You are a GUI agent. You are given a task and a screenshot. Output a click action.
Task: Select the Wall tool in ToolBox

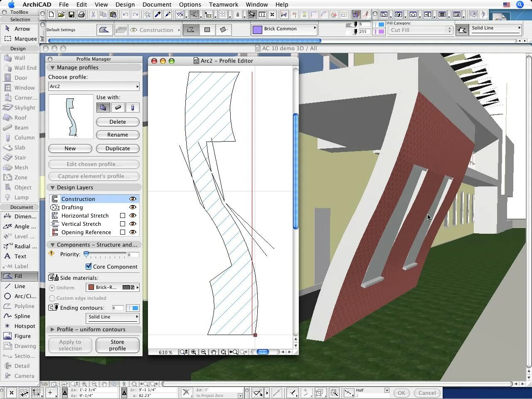coord(20,58)
